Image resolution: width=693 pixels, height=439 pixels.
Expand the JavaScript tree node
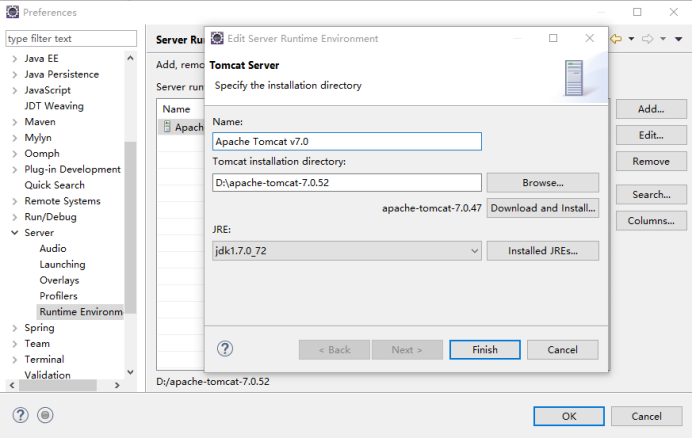tap(15, 91)
